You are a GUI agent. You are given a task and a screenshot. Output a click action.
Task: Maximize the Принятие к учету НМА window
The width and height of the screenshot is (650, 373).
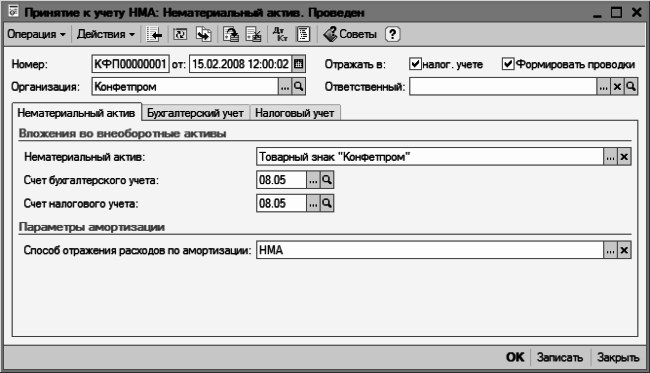point(616,12)
